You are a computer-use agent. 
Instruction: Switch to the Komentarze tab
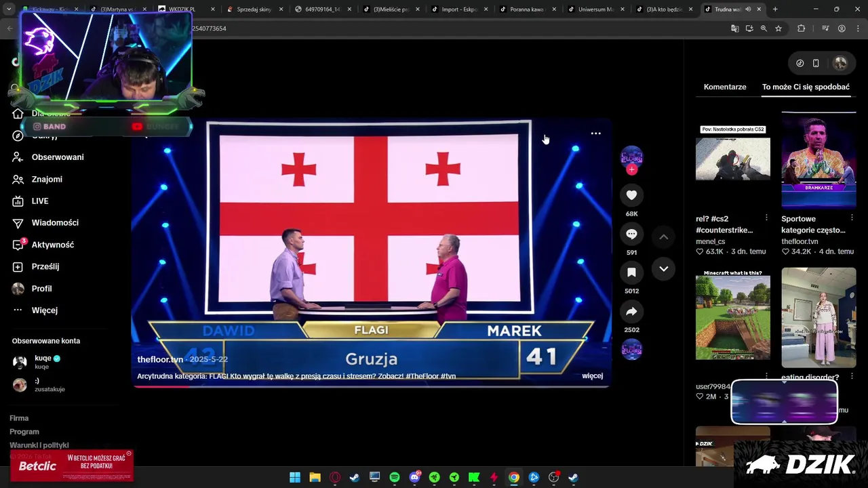[x=725, y=87]
